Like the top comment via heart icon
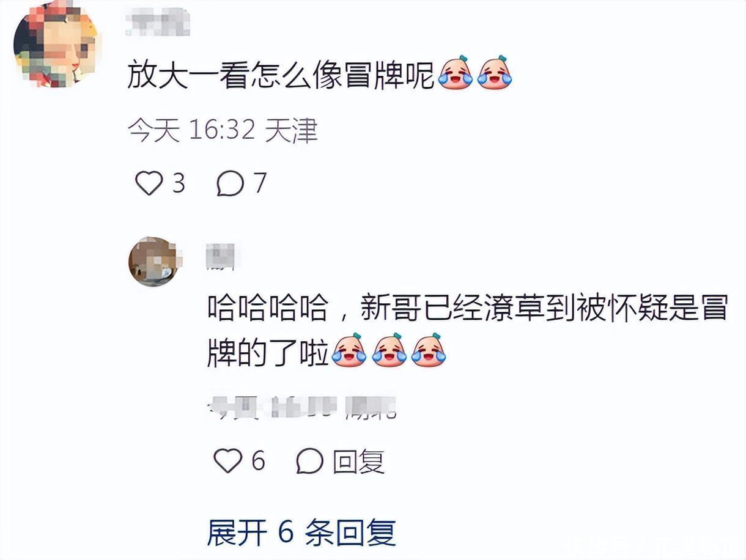Screen dimensions: 746x560 pos(149,183)
